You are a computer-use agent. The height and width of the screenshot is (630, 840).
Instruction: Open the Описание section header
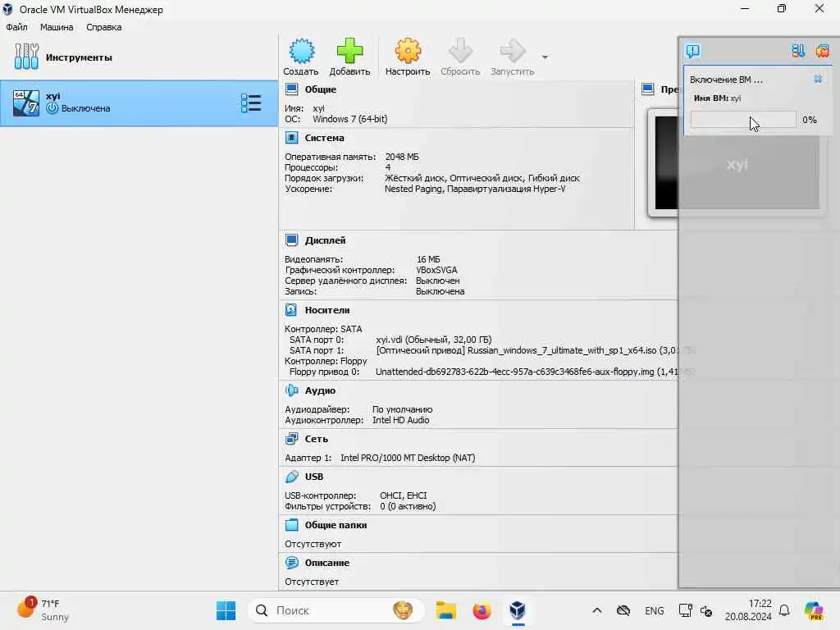click(326, 563)
